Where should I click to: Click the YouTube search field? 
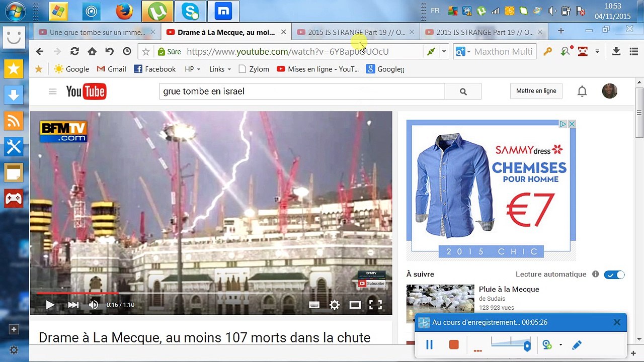302,92
